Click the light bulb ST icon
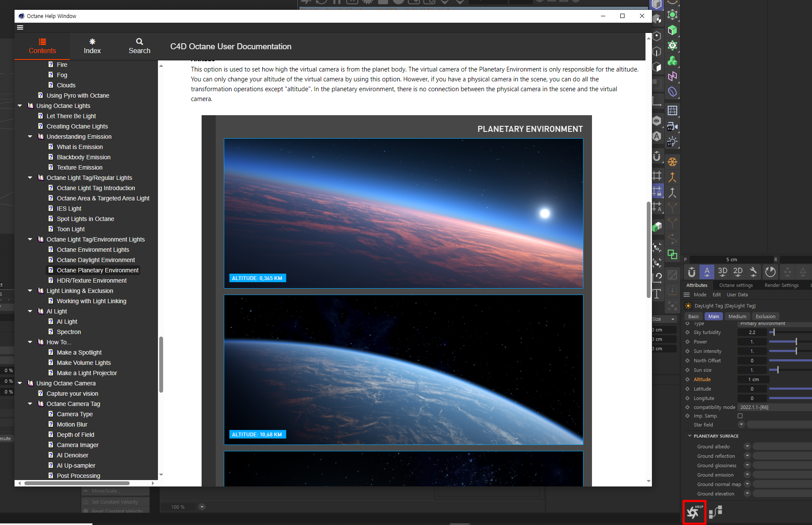This screenshot has height=525, width=812. [672, 141]
